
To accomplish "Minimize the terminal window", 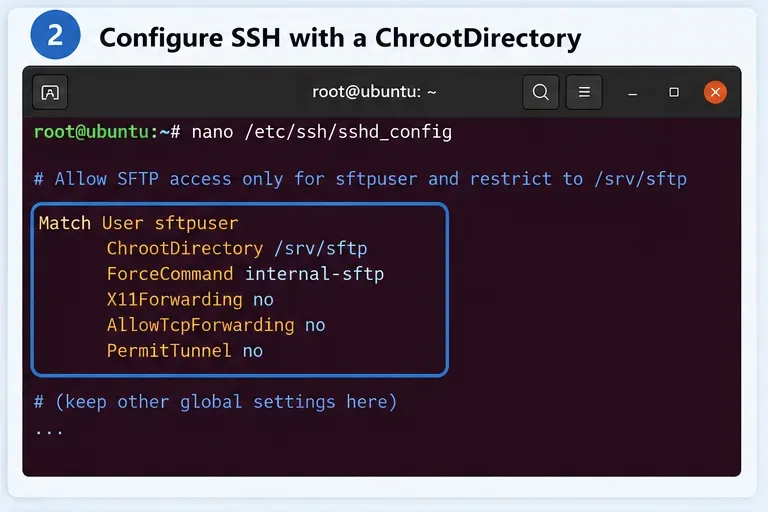I will [x=633, y=93].
